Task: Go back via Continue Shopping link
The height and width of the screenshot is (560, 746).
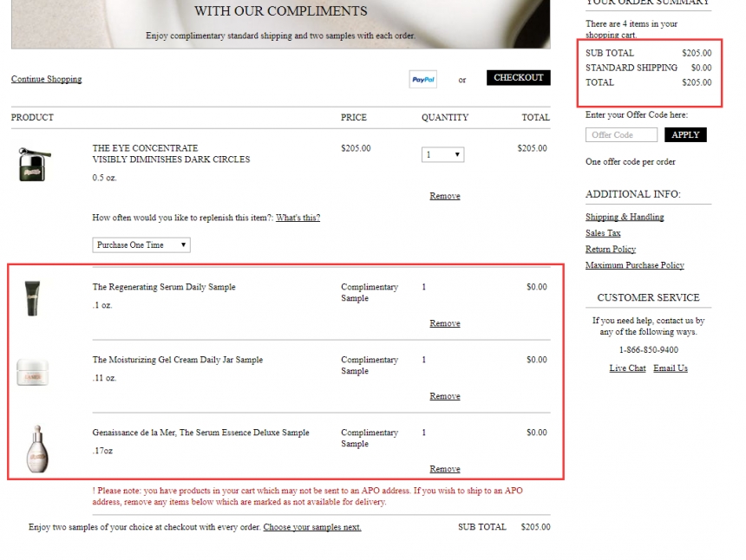Action: point(47,79)
